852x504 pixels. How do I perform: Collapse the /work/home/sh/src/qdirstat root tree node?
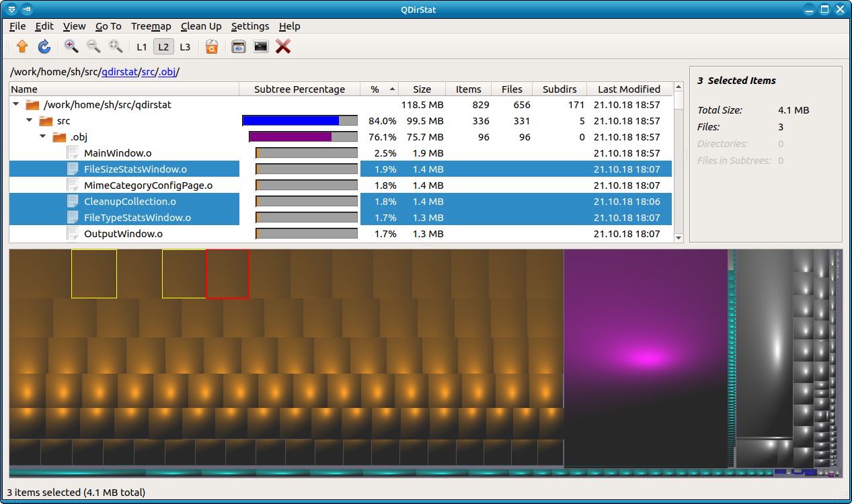pos(16,105)
